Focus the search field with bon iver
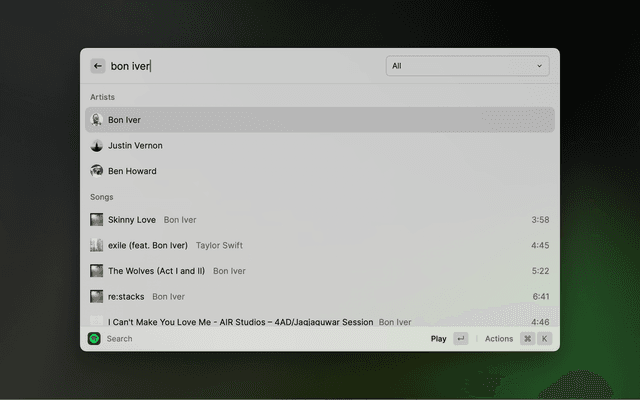The height and width of the screenshot is (400, 640). point(240,66)
